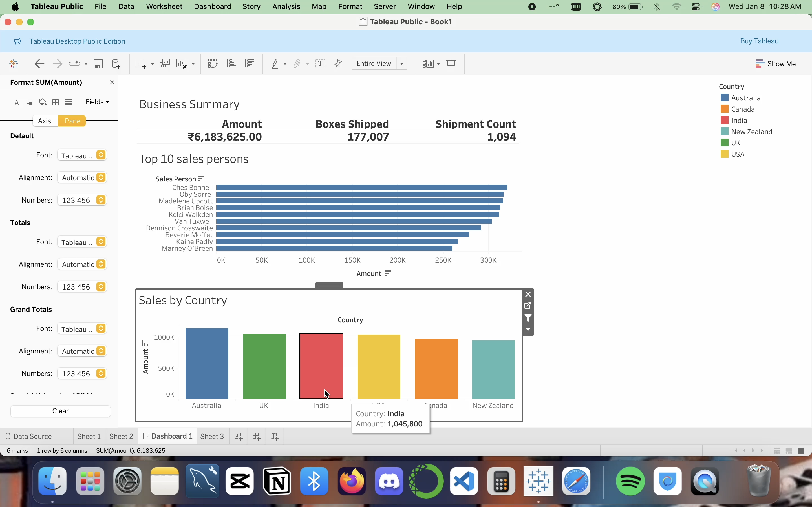Toggle the Pin axis toolbar button
The image size is (812, 507).
coord(338,64)
